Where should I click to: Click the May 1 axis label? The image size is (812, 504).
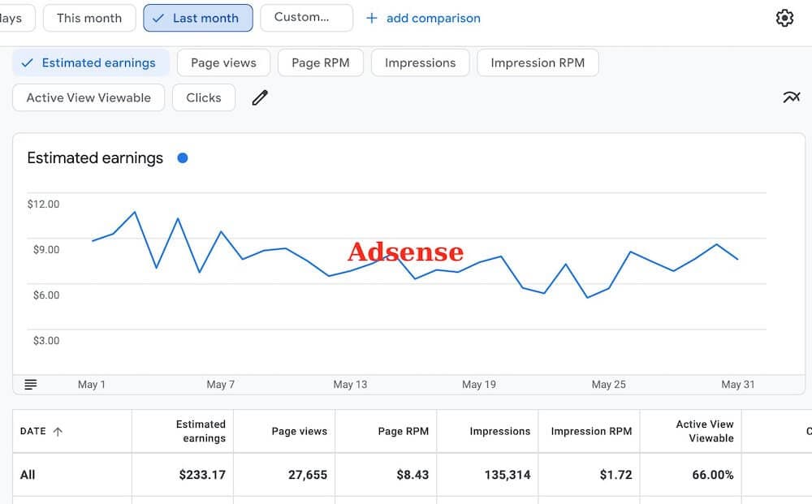[x=92, y=385]
